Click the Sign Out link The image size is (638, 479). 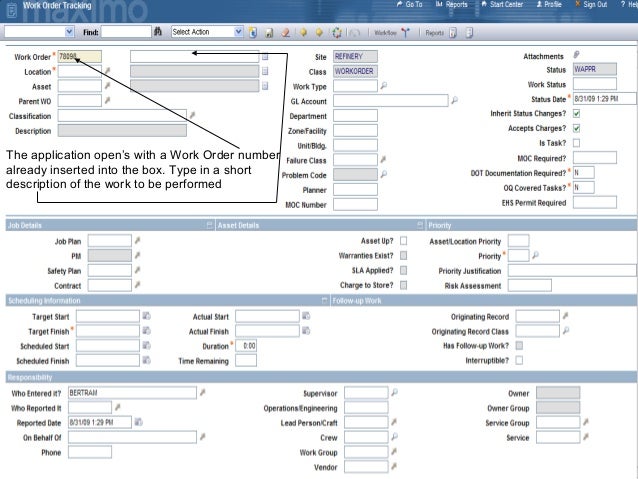pos(591,4)
